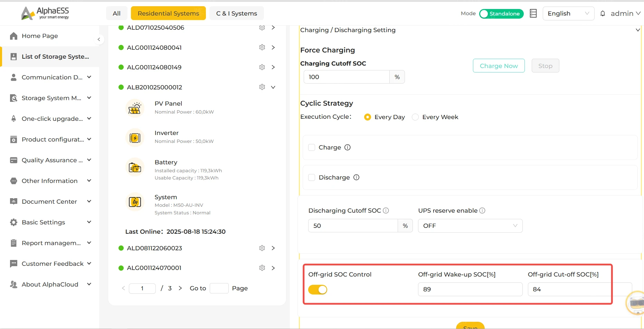Go to next page of systems
This screenshot has width=644, height=329.
(180, 288)
